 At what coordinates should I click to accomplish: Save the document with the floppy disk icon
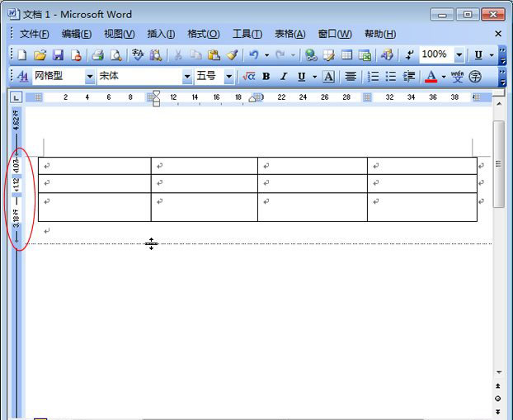click(x=58, y=55)
